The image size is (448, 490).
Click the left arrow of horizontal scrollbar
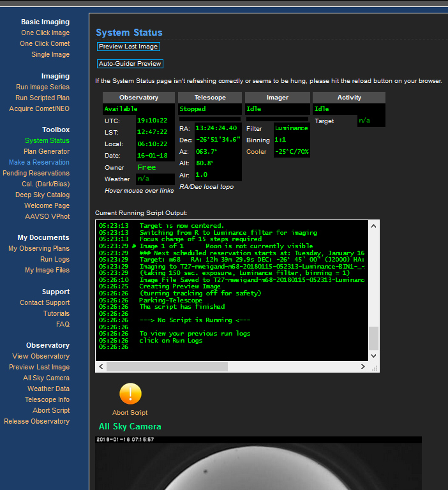tap(101, 367)
